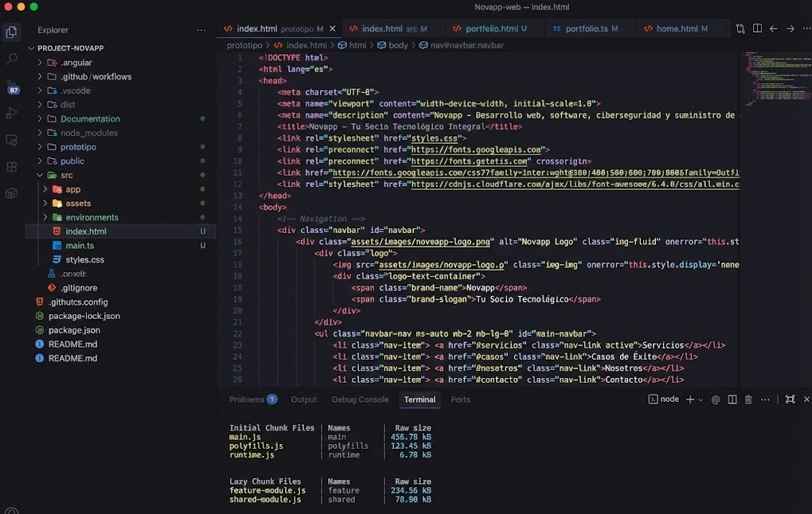Split the terminal panel
Screen dimensions: 812x514
point(732,399)
